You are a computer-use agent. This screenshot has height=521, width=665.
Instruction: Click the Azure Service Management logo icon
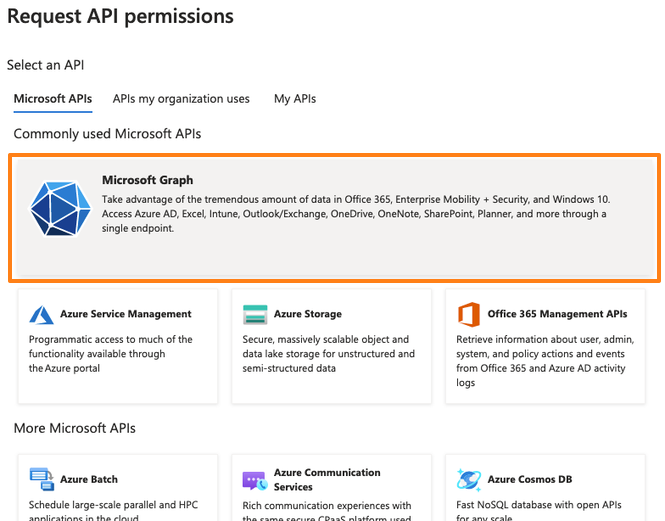pos(41,315)
